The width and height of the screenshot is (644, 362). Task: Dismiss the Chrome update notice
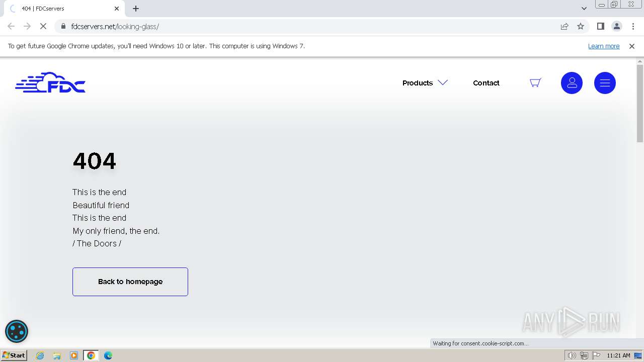pos(632,46)
